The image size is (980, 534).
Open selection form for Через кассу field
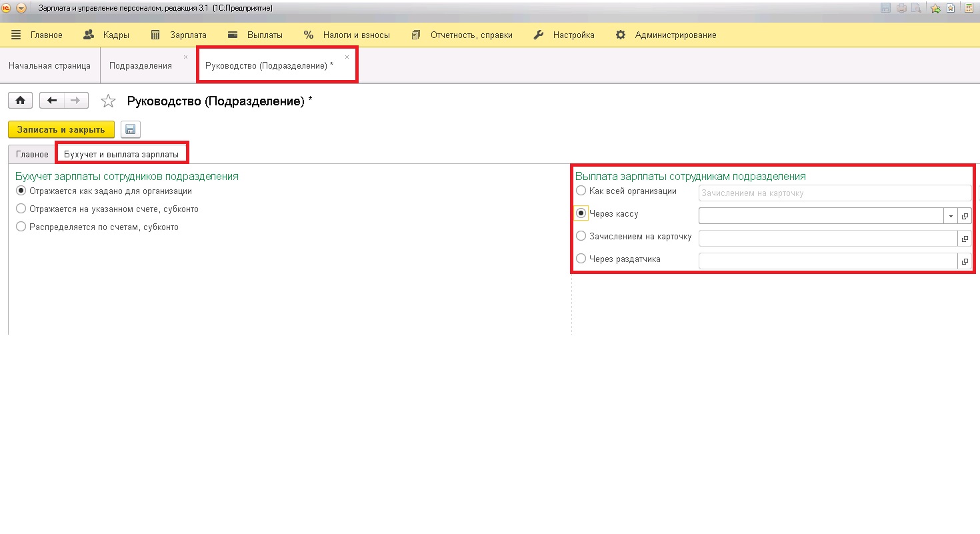click(x=965, y=216)
